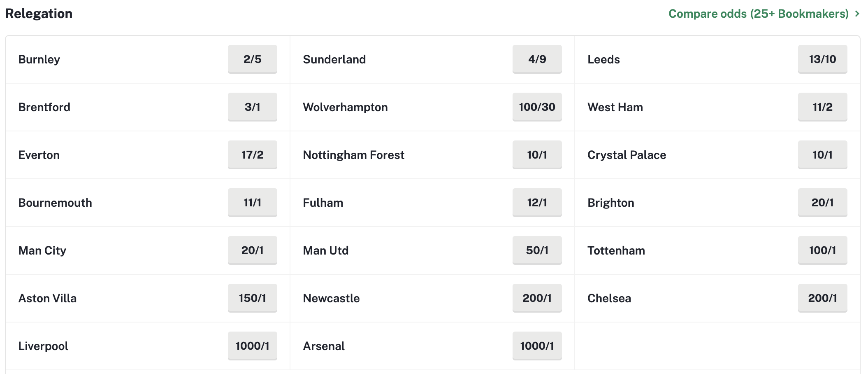868x374 pixels.
Task: Pick Leeds 13/10 relegation odds
Action: pyautogui.click(x=822, y=59)
